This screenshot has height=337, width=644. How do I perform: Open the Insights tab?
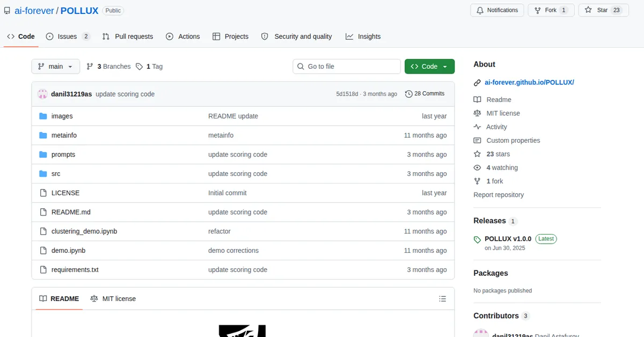tap(363, 36)
